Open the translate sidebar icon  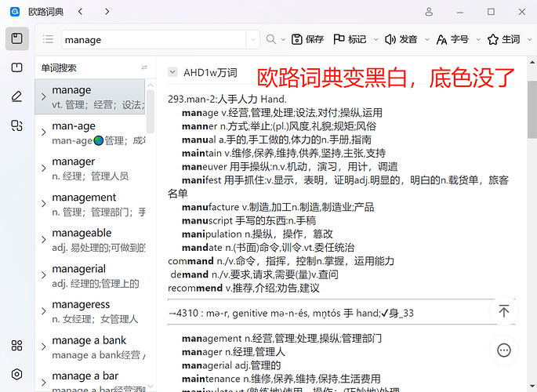point(16,125)
